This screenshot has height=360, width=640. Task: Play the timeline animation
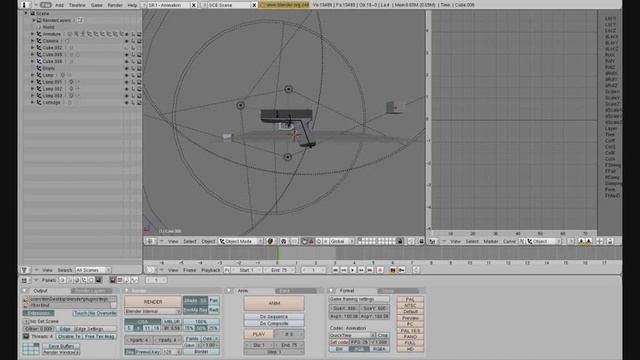click(x=353, y=270)
